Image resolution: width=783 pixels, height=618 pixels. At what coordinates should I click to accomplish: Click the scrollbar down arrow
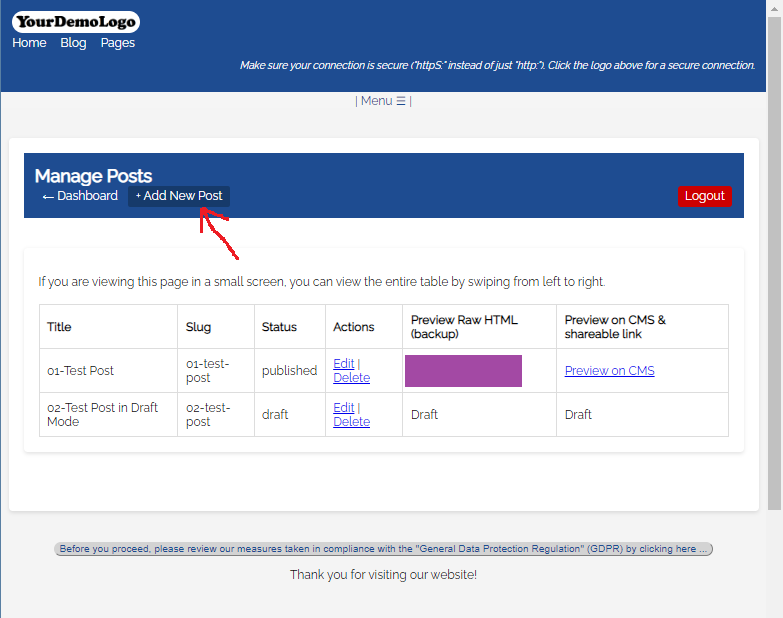point(774,610)
